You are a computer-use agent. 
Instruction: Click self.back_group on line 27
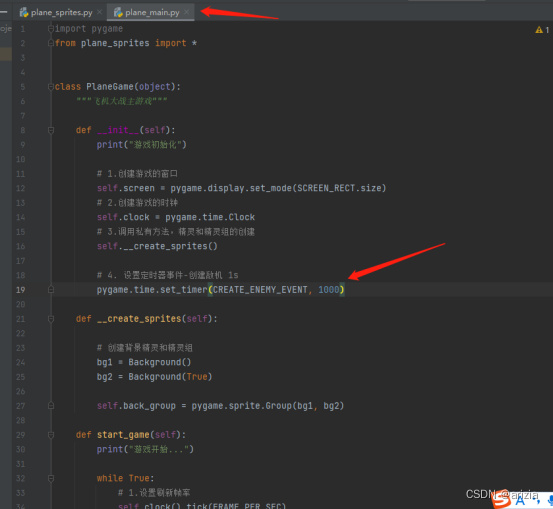pos(136,406)
